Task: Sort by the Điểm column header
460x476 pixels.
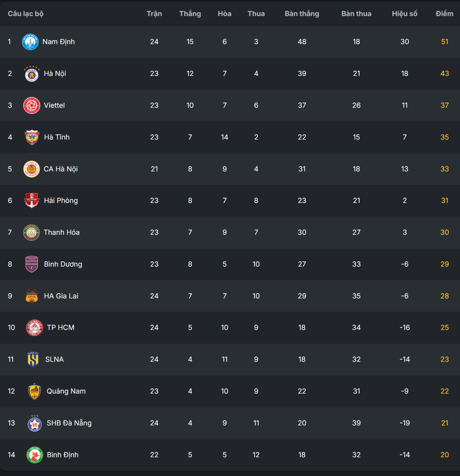Action: pyautogui.click(x=444, y=14)
